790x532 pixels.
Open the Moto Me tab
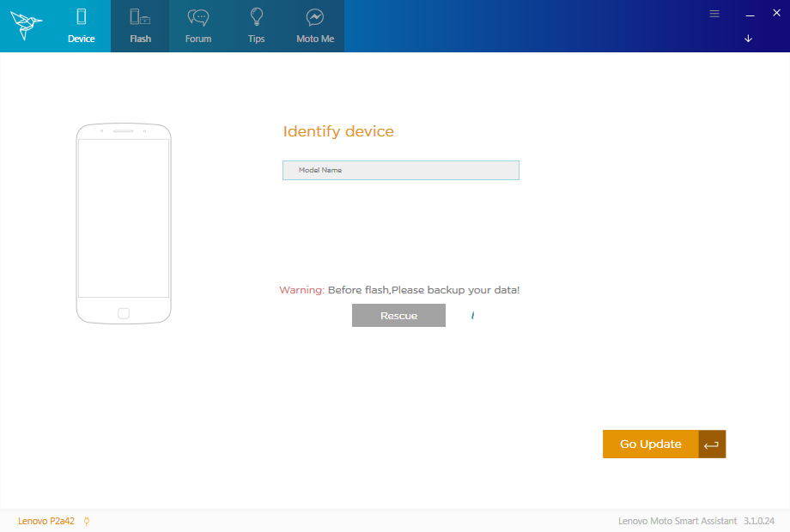pyautogui.click(x=314, y=27)
